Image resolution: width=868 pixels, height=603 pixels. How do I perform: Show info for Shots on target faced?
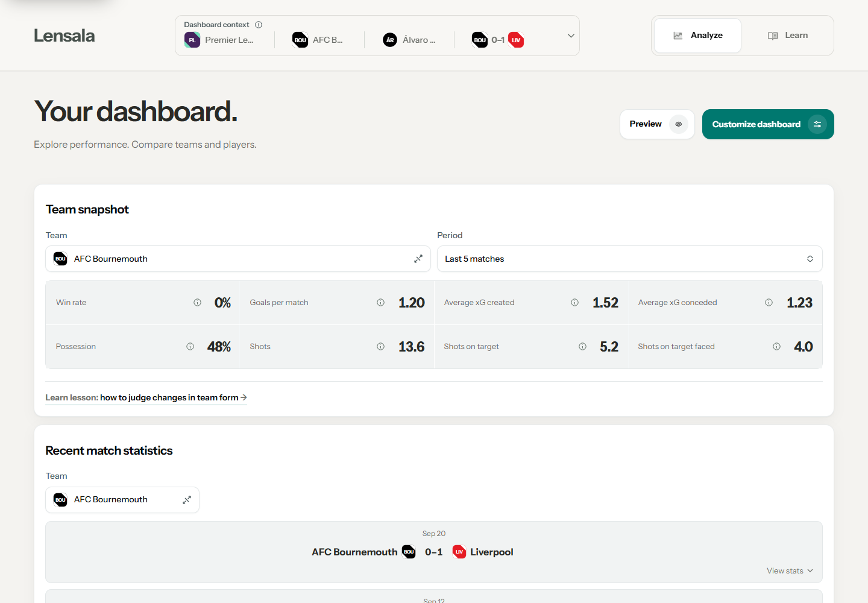point(776,347)
